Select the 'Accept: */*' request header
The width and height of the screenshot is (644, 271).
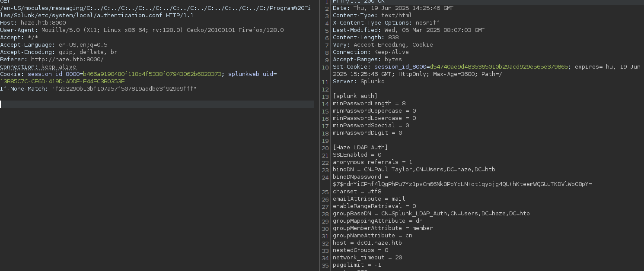click(19, 37)
